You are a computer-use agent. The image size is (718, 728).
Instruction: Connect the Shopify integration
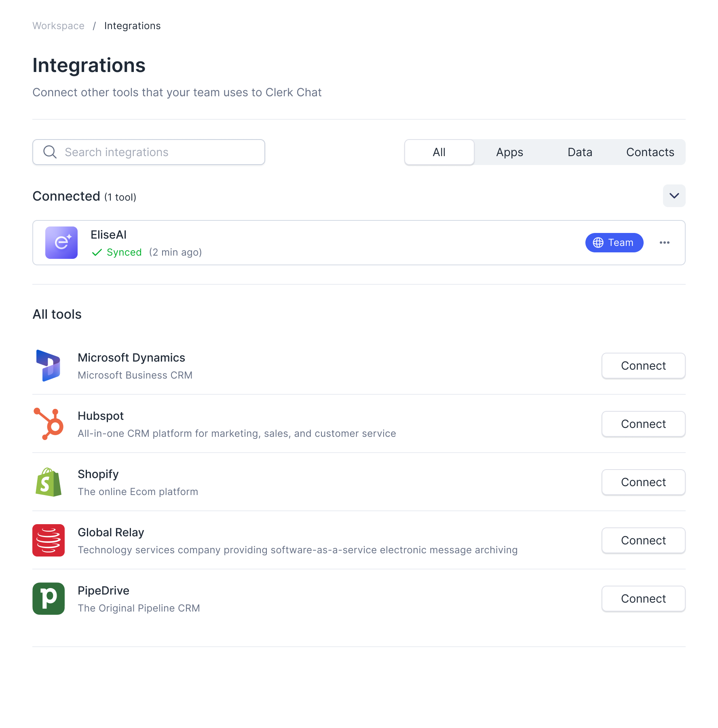coord(643,482)
